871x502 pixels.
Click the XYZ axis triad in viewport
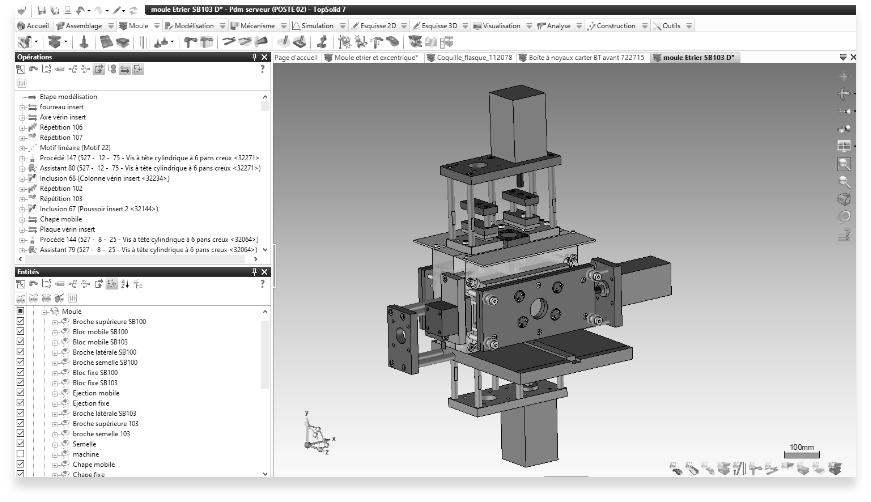pos(318,434)
